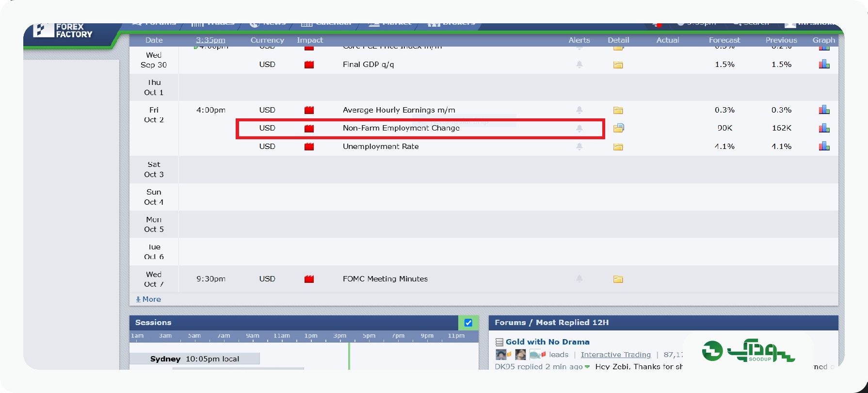The height and width of the screenshot is (393, 868).
Task: Open graph for Non-Farm Employment Change
Action: point(824,128)
